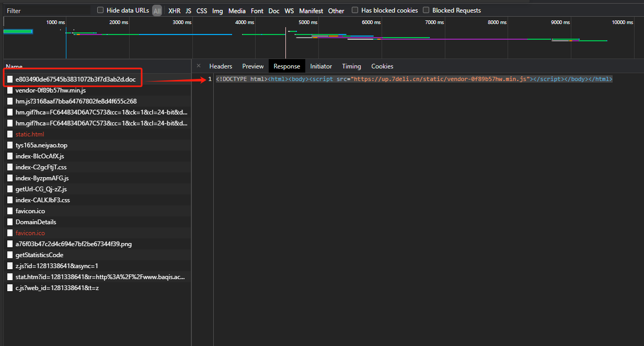Show only Img requests
Screen dimensions: 644x346
click(217, 10)
